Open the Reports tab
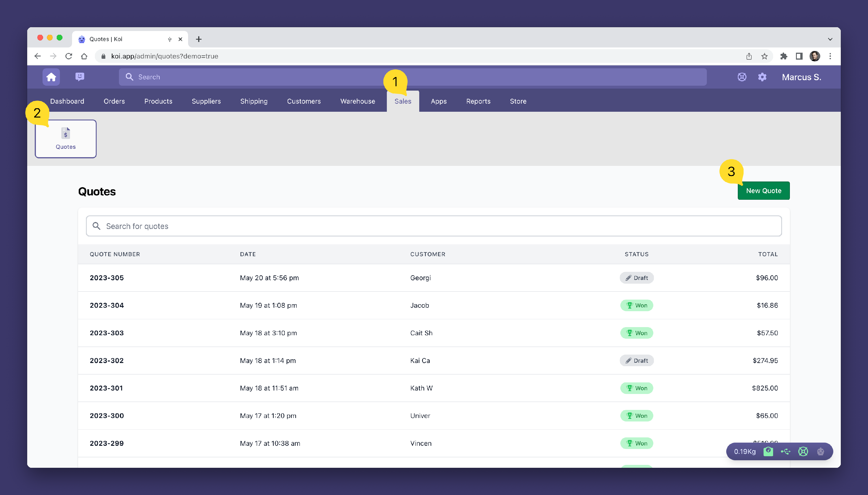 click(x=478, y=101)
